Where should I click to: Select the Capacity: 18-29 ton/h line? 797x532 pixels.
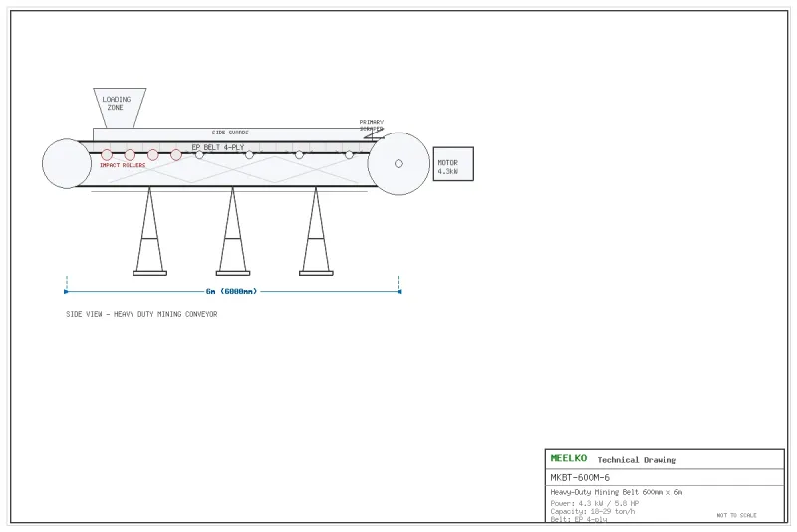click(592, 512)
